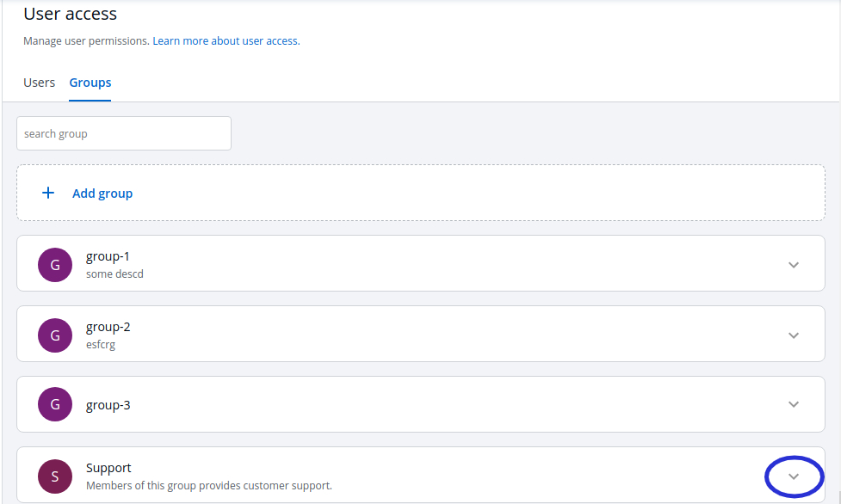Open the Learn more about user access link
This screenshot has height=504, width=841.
coord(226,40)
